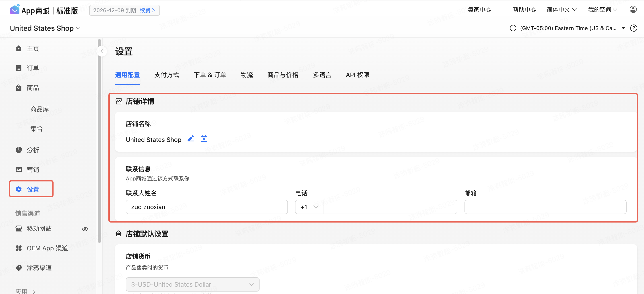This screenshot has width=644, height=294.
Task: Switch to the API 权限 tab
Action: [357, 75]
